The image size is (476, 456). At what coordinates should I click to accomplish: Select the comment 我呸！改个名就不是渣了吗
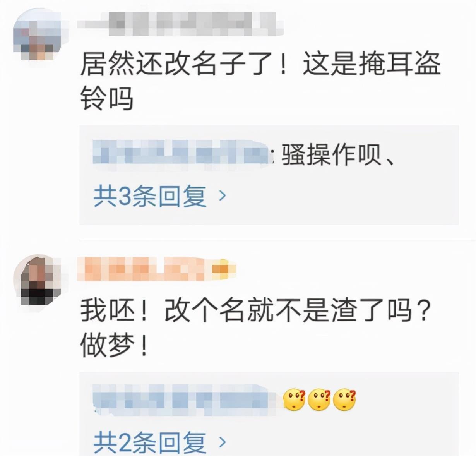point(255,328)
